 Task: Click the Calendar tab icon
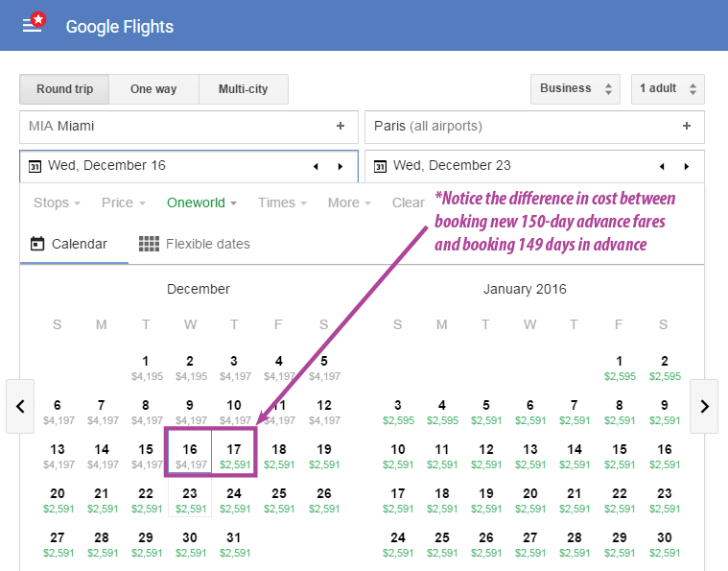point(37,244)
